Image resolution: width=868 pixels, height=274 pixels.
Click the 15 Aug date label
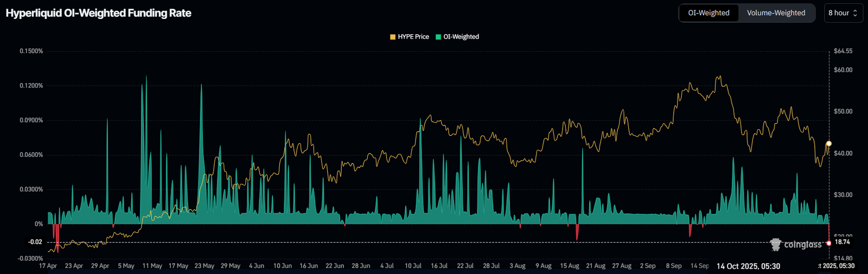(x=570, y=266)
